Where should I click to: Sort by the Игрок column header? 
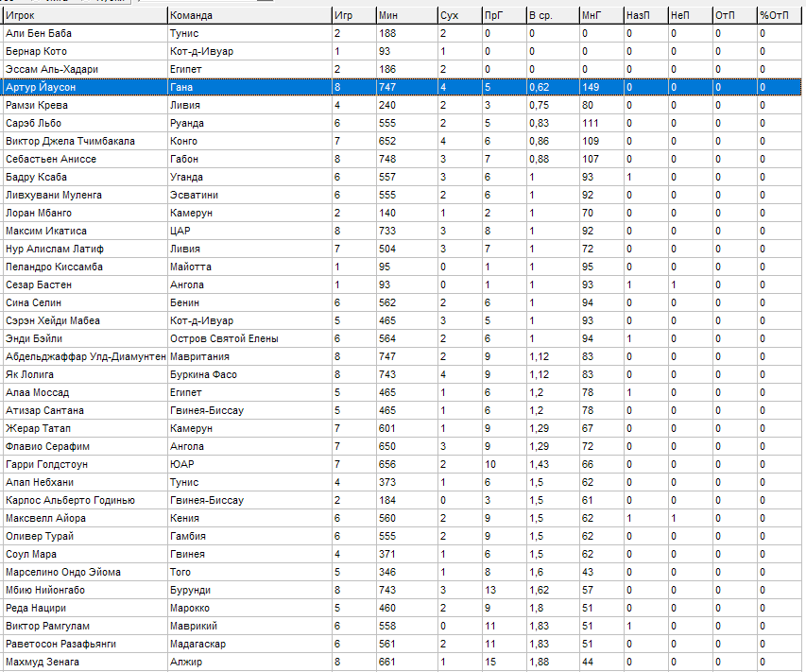coord(83,16)
